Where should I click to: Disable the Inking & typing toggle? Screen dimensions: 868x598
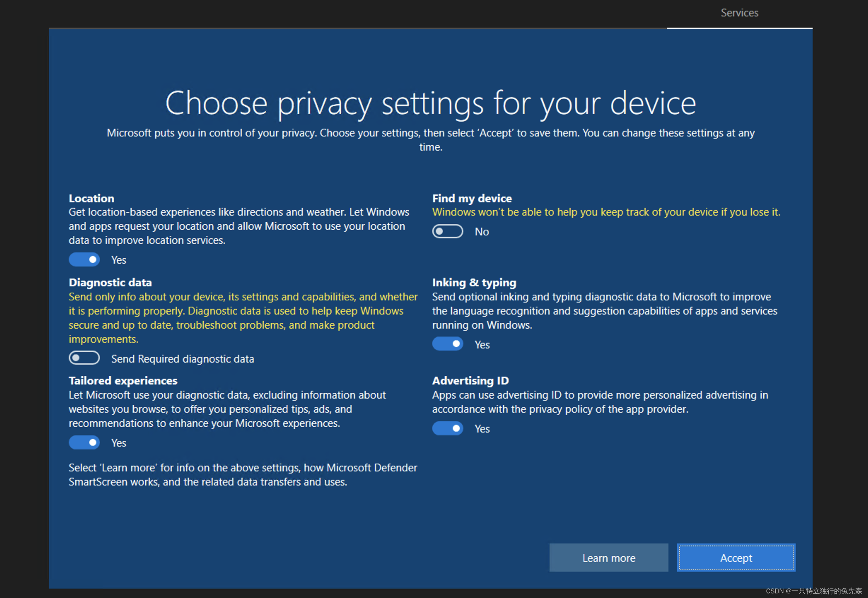click(x=447, y=344)
